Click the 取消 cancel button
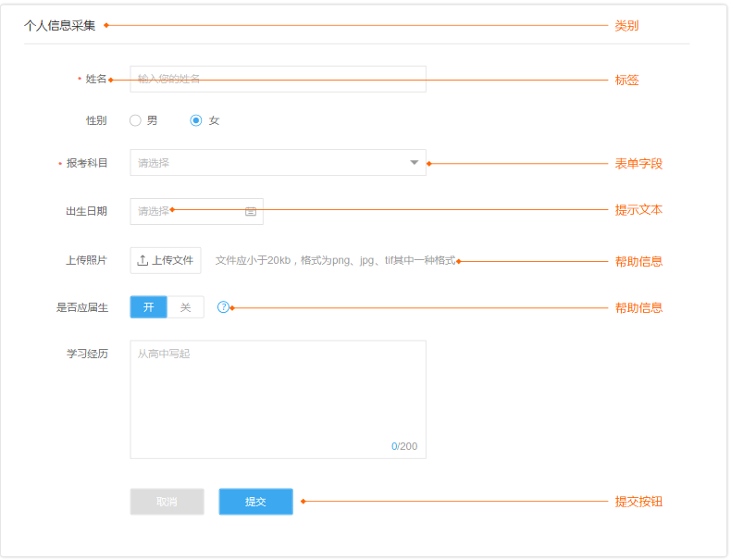Viewport: 731px width, 560px height. [x=167, y=502]
